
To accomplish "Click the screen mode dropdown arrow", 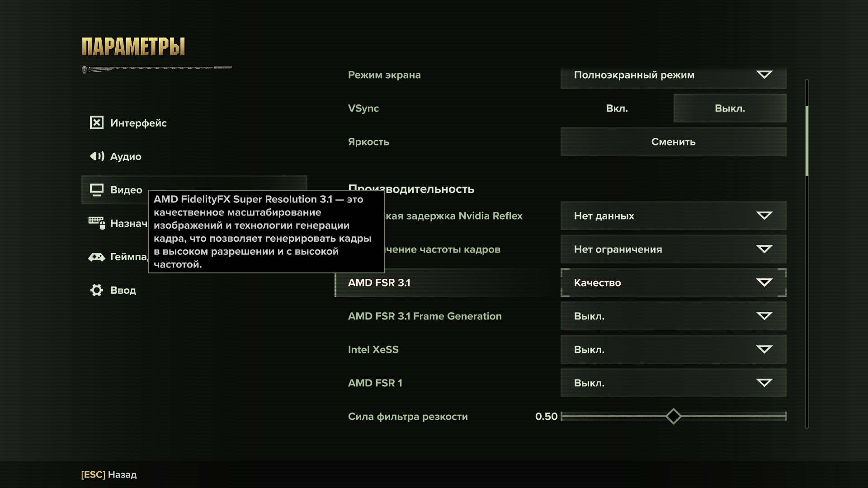I will pyautogui.click(x=764, y=75).
